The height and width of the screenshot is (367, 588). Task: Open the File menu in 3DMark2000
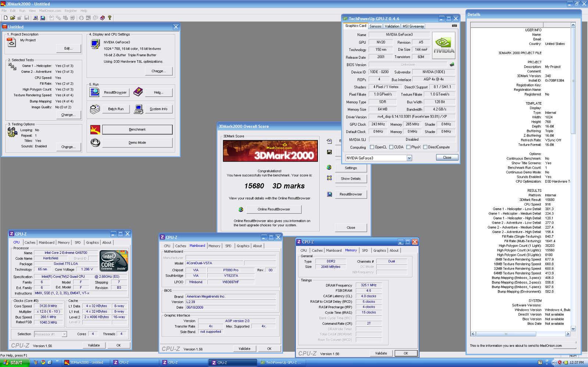click(x=4, y=11)
